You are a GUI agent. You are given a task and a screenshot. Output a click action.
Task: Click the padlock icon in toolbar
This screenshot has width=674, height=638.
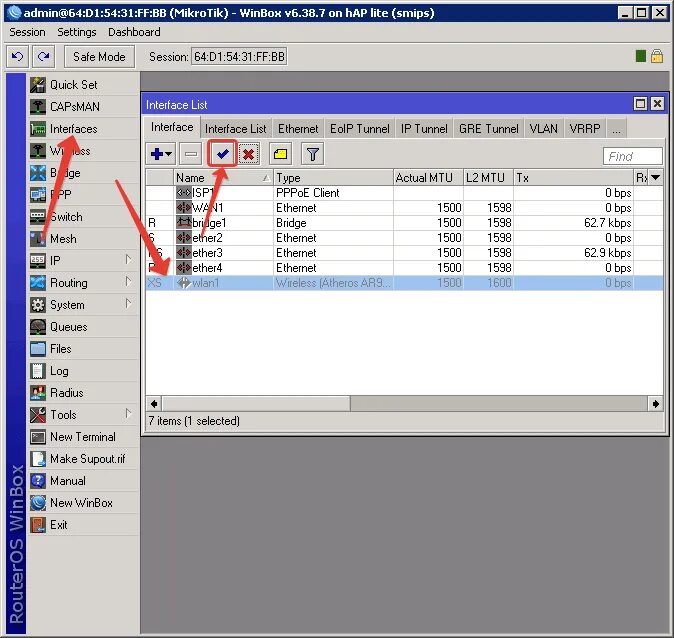(x=656, y=56)
